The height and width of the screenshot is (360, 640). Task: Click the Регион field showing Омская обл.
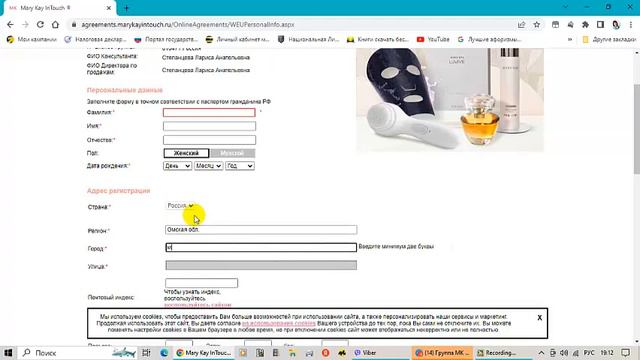click(261, 230)
